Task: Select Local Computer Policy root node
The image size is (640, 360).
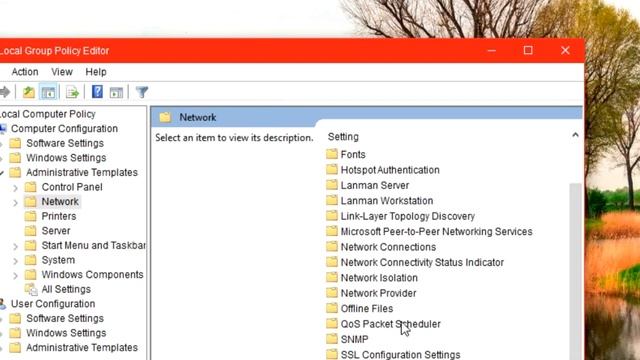Action: [48, 114]
